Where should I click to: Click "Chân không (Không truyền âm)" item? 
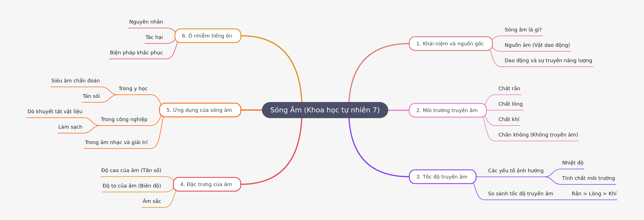(538, 135)
